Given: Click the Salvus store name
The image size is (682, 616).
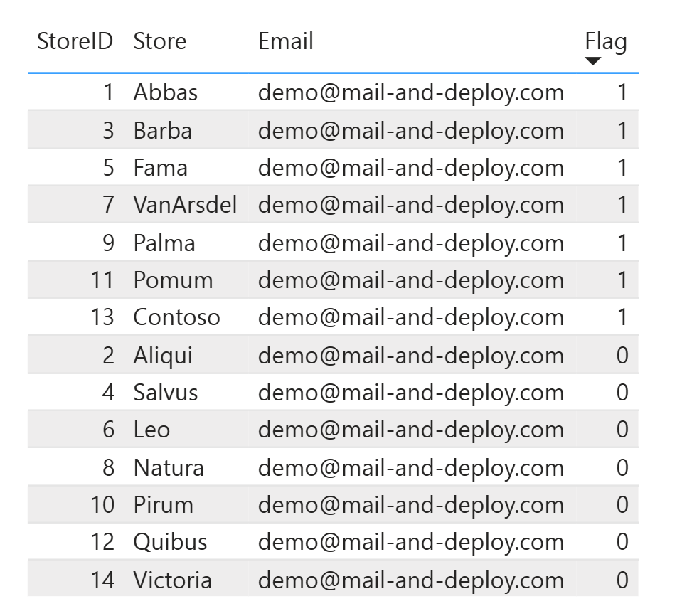Looking at the screenshot, I should pyautogui.click(x=165, y=393).
